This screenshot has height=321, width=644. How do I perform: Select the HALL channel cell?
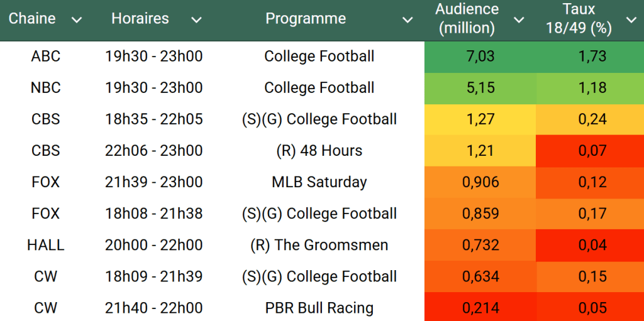[46, 245]
